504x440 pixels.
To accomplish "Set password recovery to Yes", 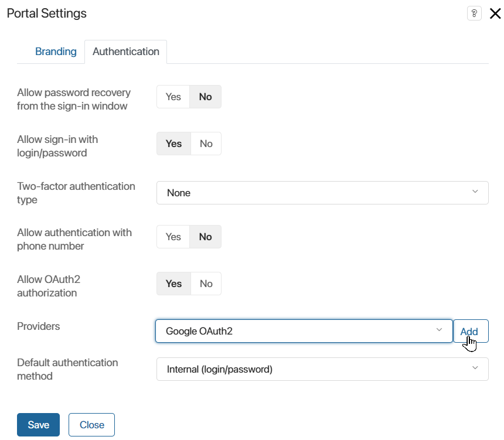I will (173, 97).
